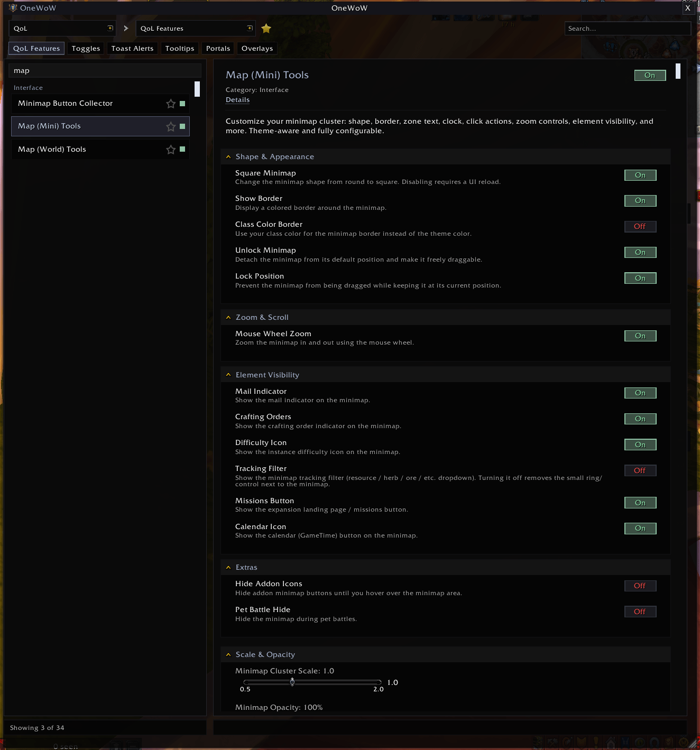Enable Hide Addon Icons
Viewport: 700px width, 750px height.
coord(640,586)
